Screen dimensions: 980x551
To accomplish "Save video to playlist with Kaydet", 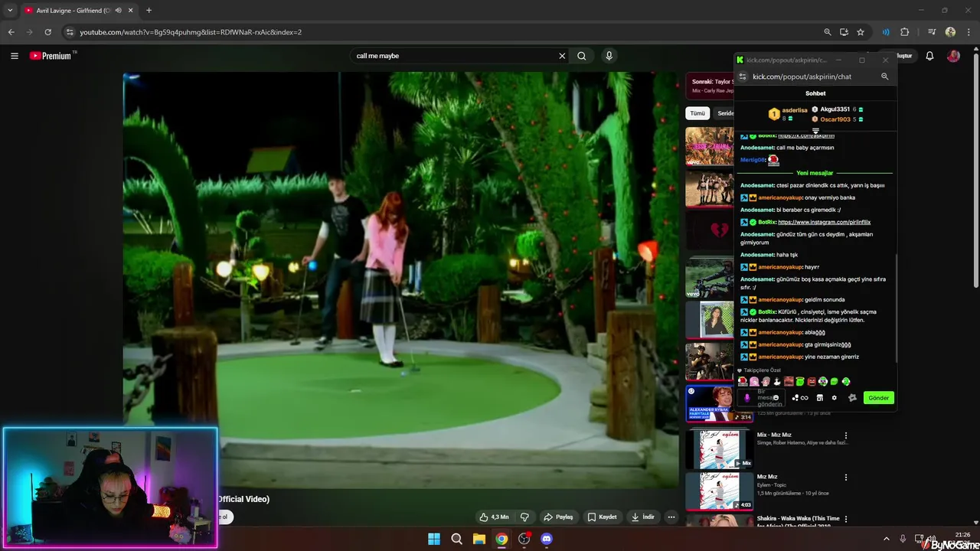I will [x=602, y=517].
